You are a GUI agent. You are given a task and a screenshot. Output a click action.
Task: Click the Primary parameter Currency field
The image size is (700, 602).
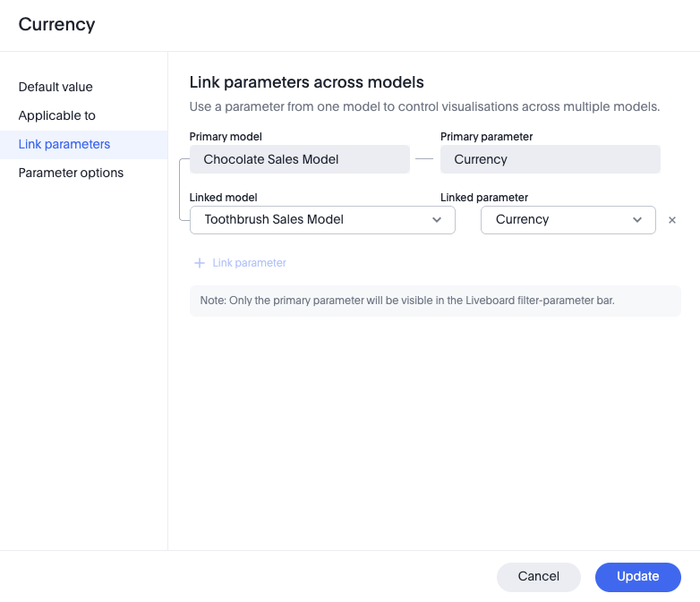coord(550,159)
